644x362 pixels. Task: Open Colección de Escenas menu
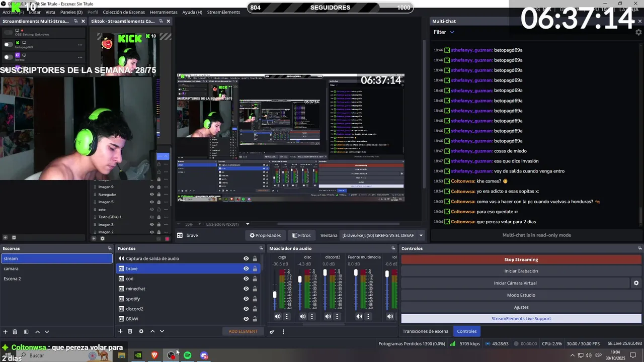pos(124,12)
